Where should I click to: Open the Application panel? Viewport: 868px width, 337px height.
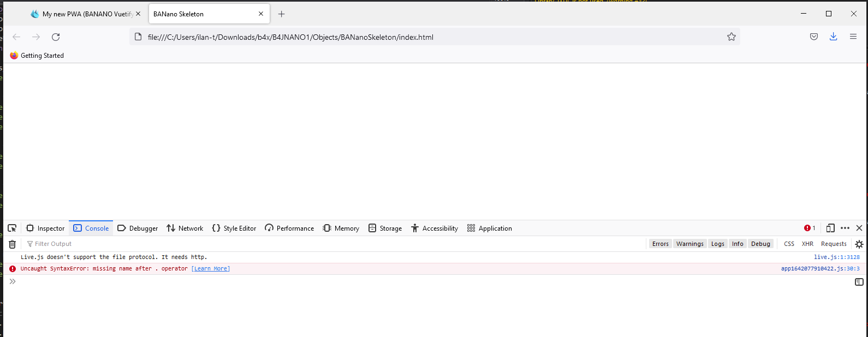490,228
